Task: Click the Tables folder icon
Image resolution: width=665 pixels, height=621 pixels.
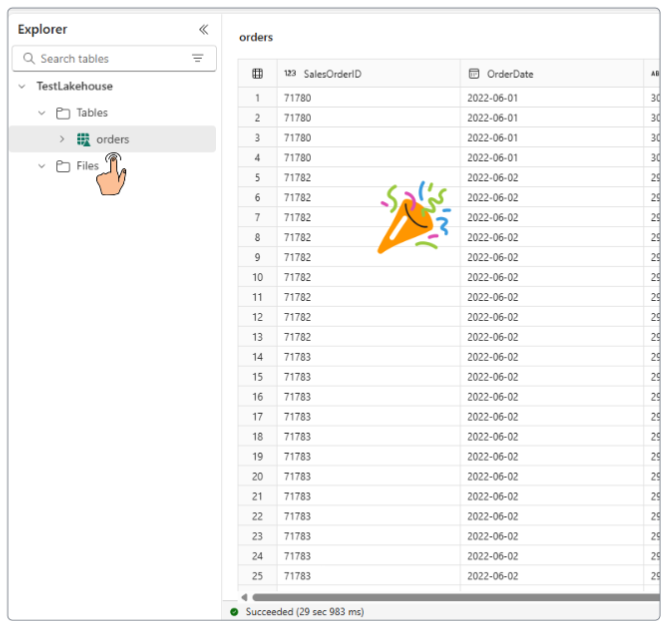Action: (63, 113)
